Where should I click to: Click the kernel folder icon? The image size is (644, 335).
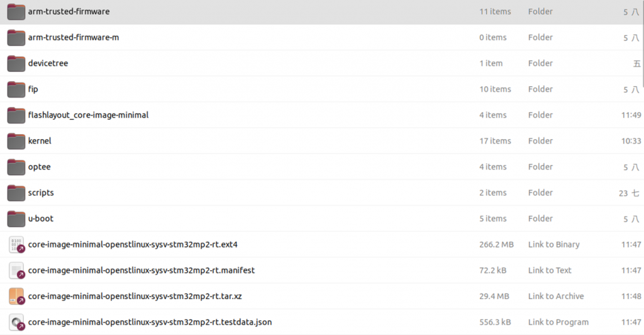point(16,141)
